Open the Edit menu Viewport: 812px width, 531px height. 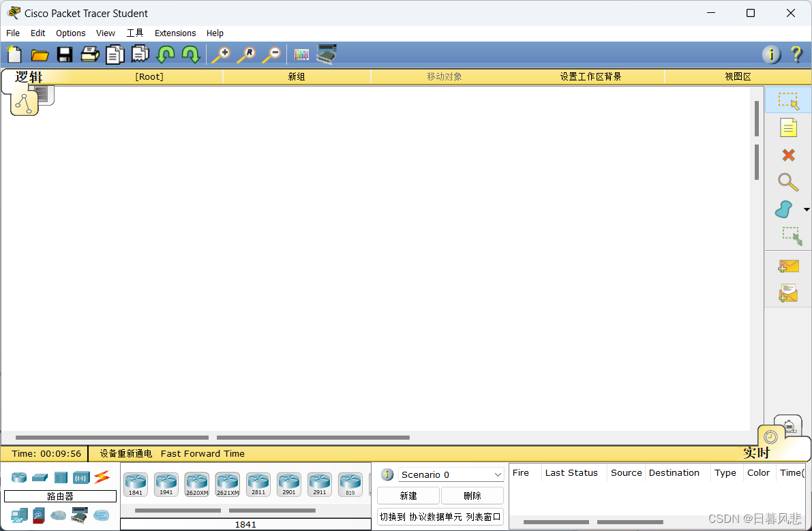(x=37, y=33)
